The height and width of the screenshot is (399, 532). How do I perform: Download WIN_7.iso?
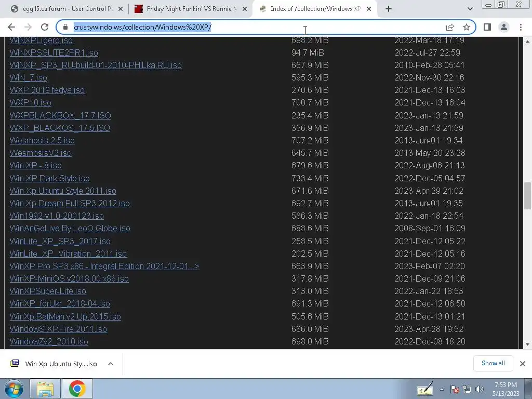tap(28, 78)
